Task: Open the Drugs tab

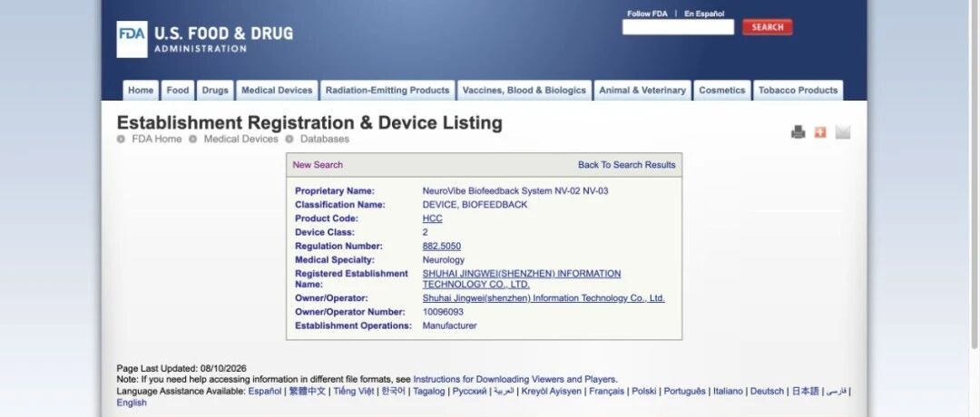Action: [215, 90]
